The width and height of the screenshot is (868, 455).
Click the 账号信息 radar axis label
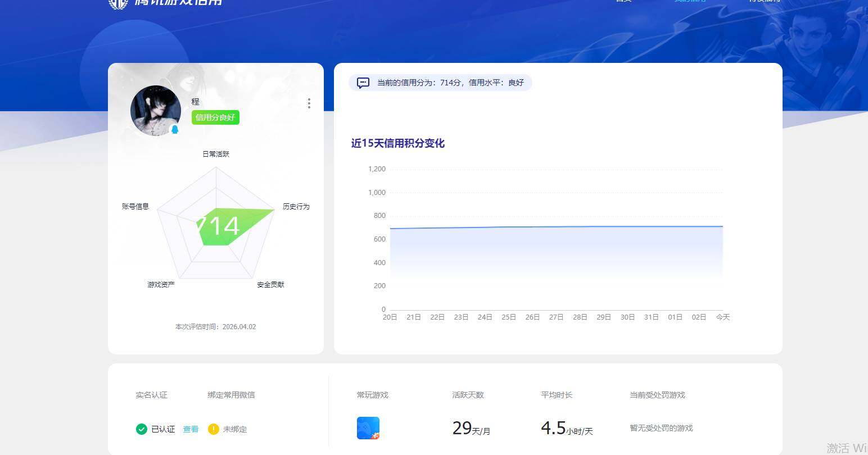click(x=135, y=207)
